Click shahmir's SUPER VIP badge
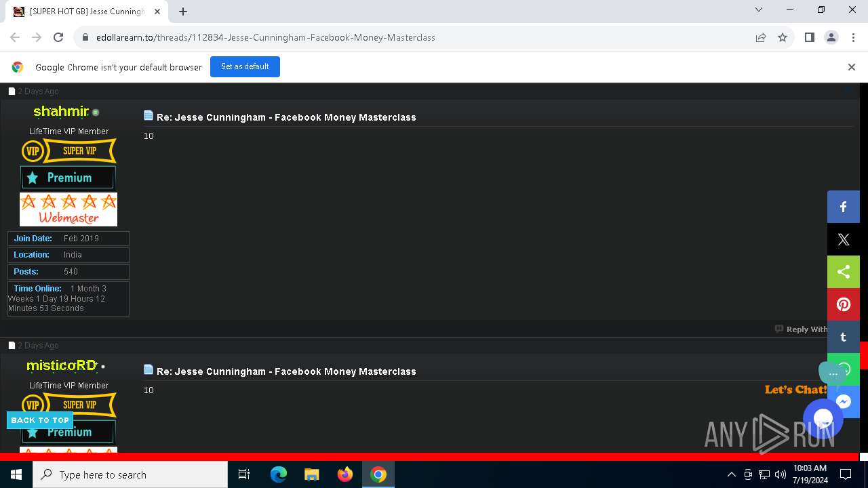 [68, 150]
